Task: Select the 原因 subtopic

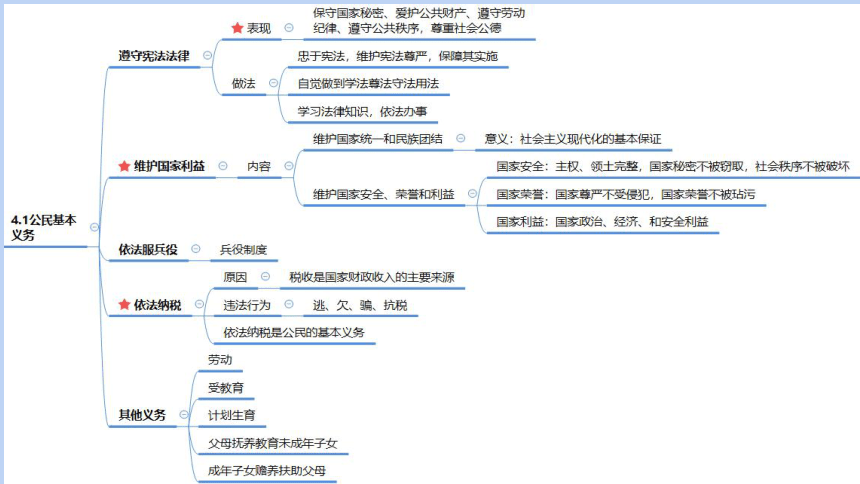Action: click(x=235, y=277)
